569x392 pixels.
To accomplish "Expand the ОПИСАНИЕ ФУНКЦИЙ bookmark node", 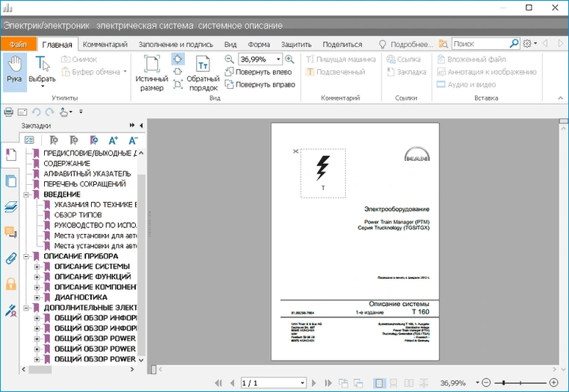I will coord(37,277).
